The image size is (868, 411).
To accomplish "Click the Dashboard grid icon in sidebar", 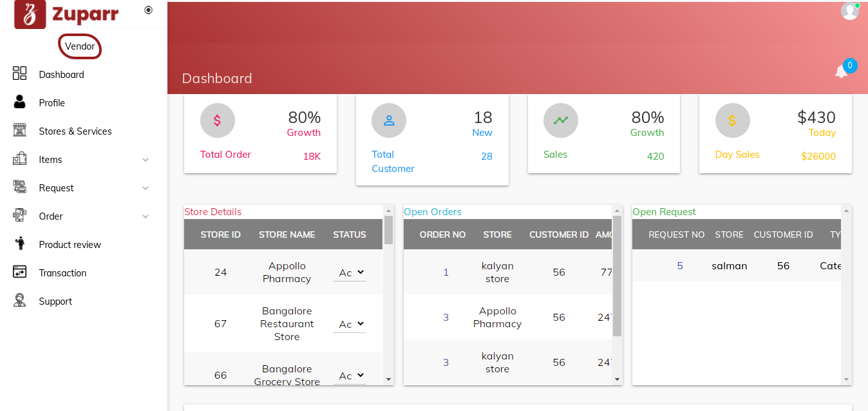I will (20, 73).
